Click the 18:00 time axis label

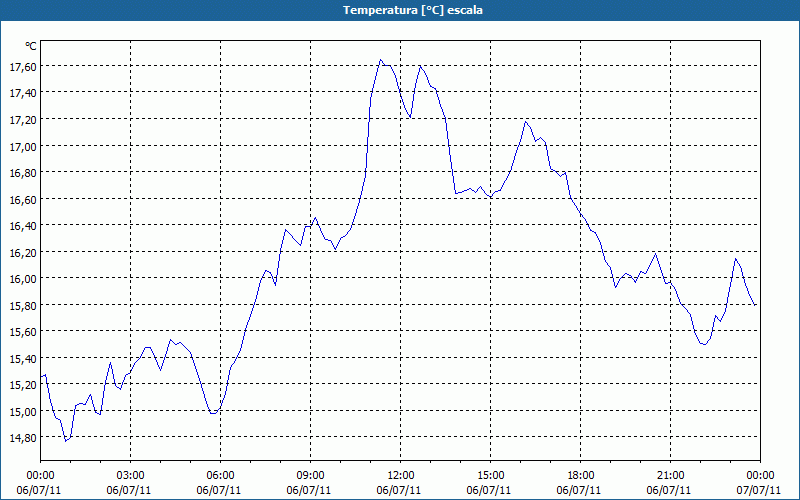coord(581,476)
